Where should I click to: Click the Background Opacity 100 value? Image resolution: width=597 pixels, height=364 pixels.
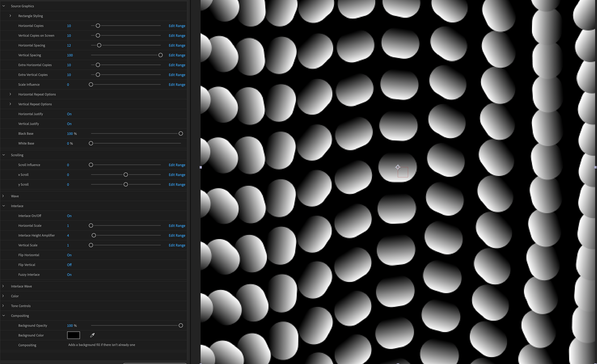pyautogui.click(x=70, y=325)
